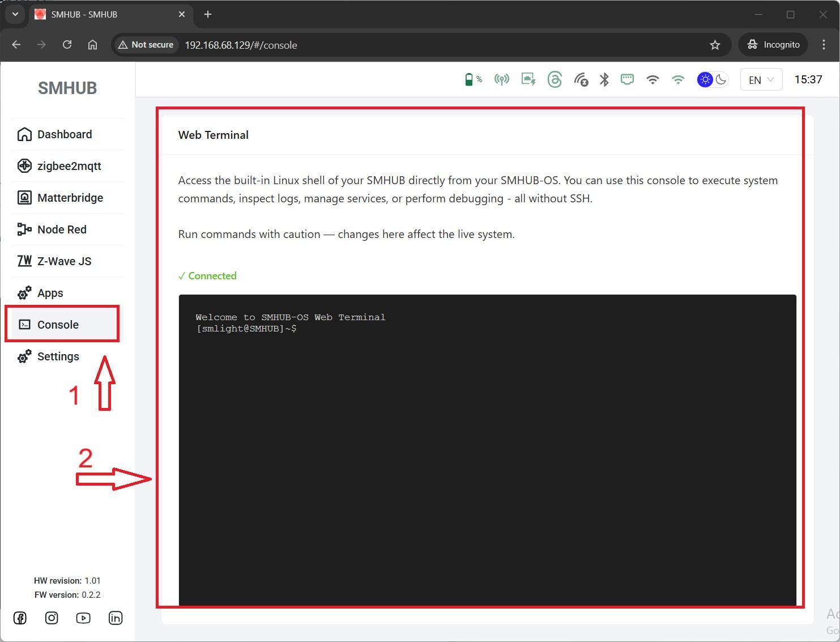Go to the zigbee2mqtt page
The height and width of the screenshot is (642, 840).
(x=69, y=166)
